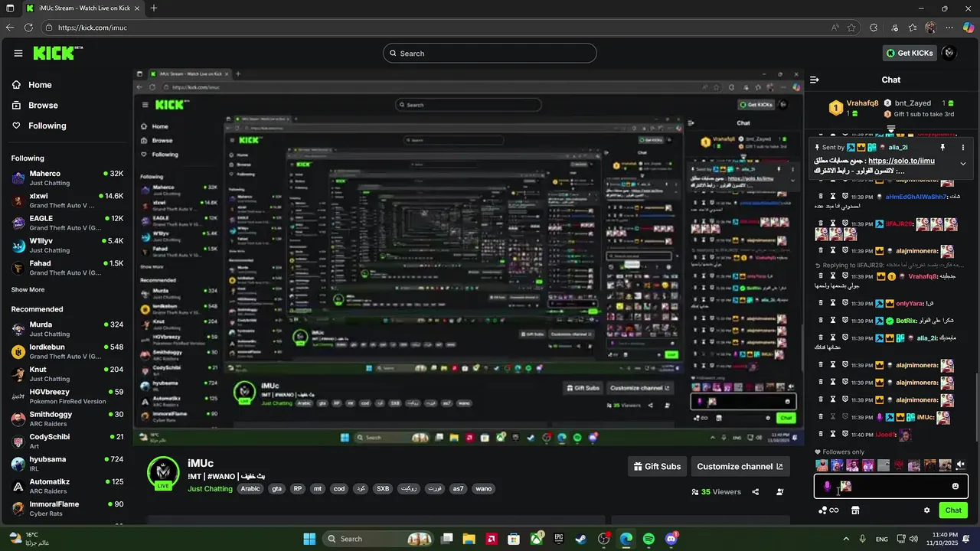Click into the chat message field

click(x=890, y=487)
